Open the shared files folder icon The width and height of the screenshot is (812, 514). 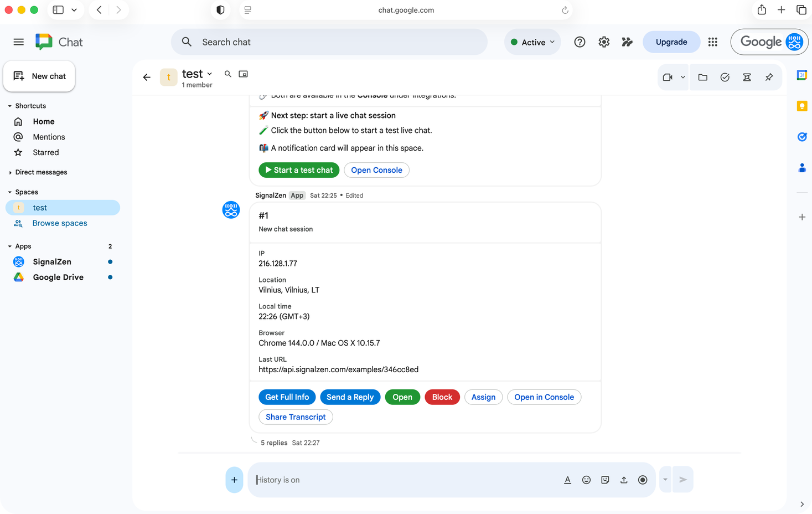click(x=703, y=78)
